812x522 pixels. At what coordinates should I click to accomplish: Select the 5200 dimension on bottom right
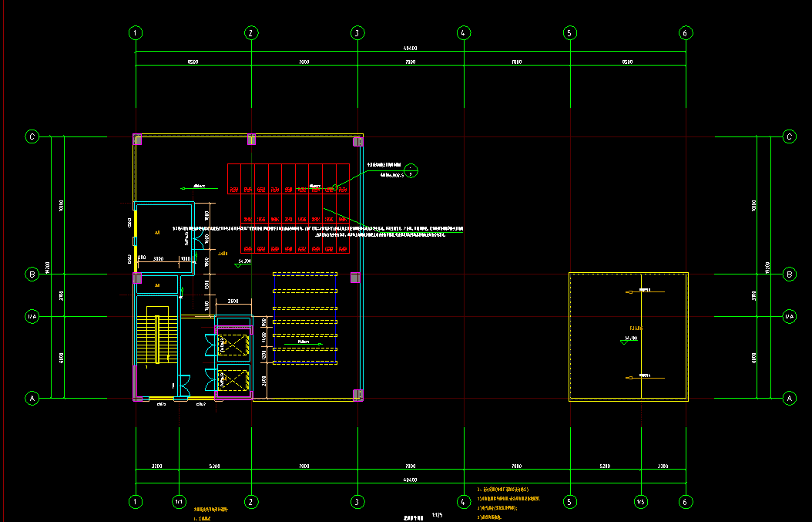click(x=604, y=466)
